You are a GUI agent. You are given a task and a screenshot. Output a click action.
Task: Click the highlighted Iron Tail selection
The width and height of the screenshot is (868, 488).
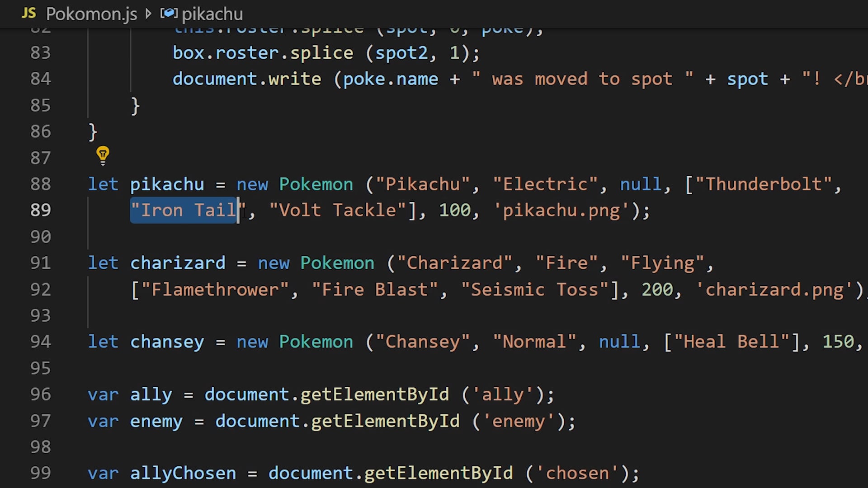click(x=183, y=210)
